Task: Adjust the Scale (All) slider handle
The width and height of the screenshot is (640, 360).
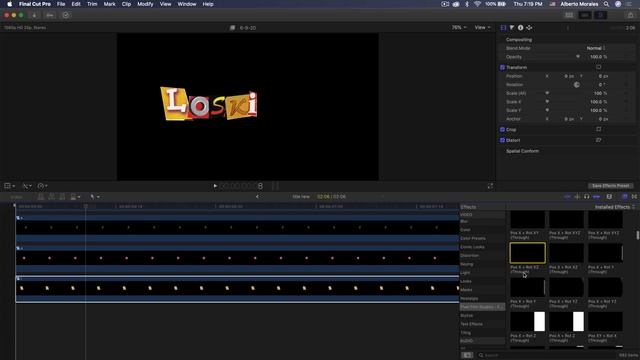Action: point(547,93)
